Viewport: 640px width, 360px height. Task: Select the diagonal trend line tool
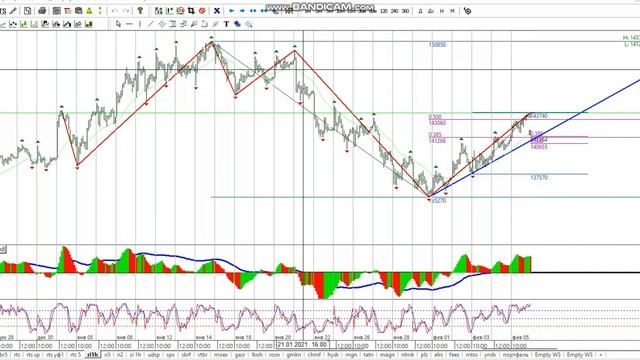point(151,24)
